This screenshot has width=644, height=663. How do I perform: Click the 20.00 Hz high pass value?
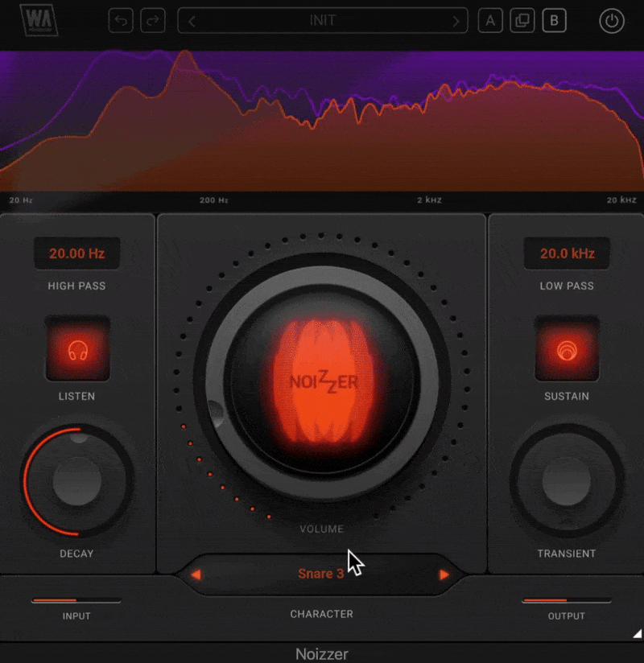pos(77,253)
